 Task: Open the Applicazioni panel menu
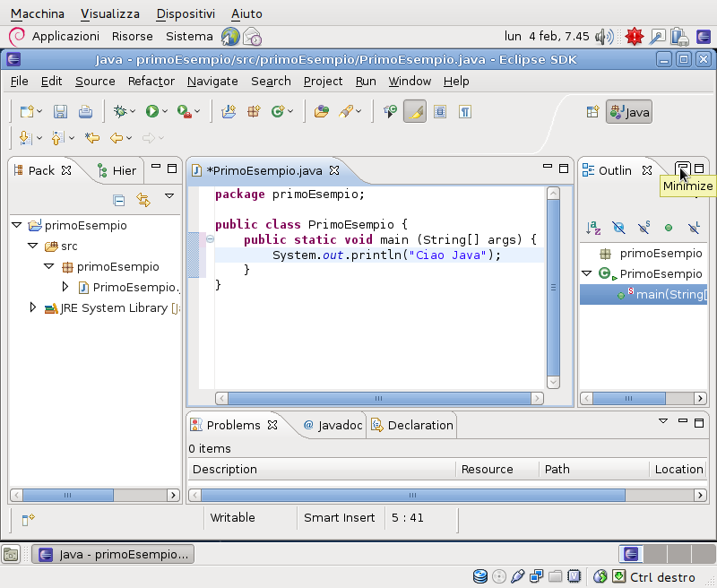65,37
